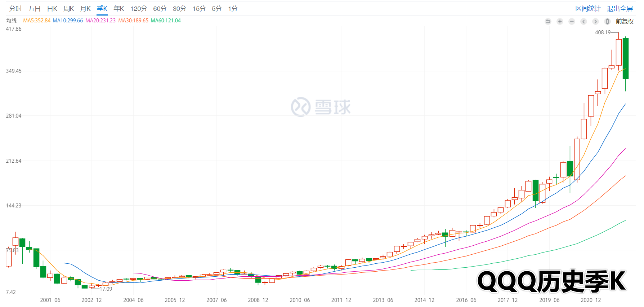Select the 30分 tab
This screenshot has height=307, width=644.
tap(179, 9)
